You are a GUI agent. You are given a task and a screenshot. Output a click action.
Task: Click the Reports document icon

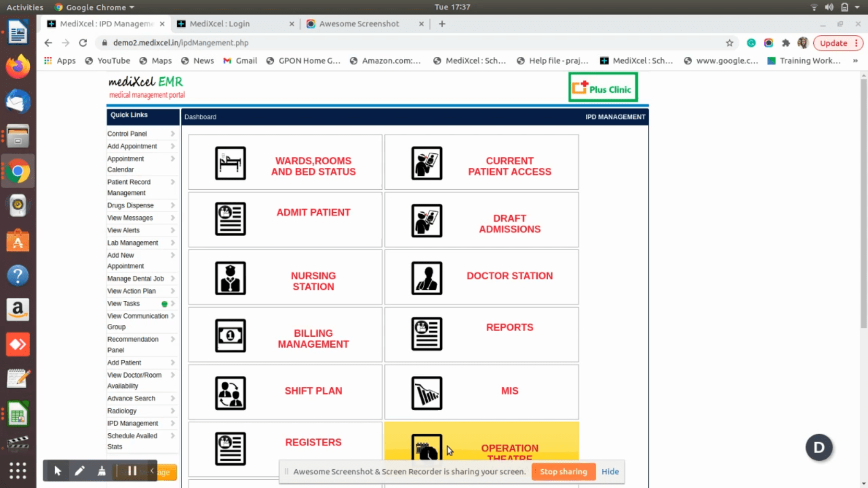click(426, 334)
